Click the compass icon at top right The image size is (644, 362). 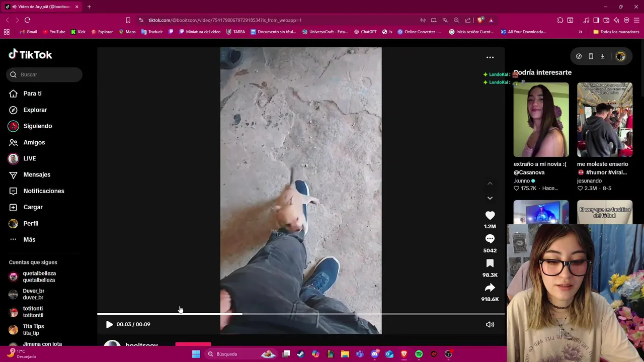579,56
